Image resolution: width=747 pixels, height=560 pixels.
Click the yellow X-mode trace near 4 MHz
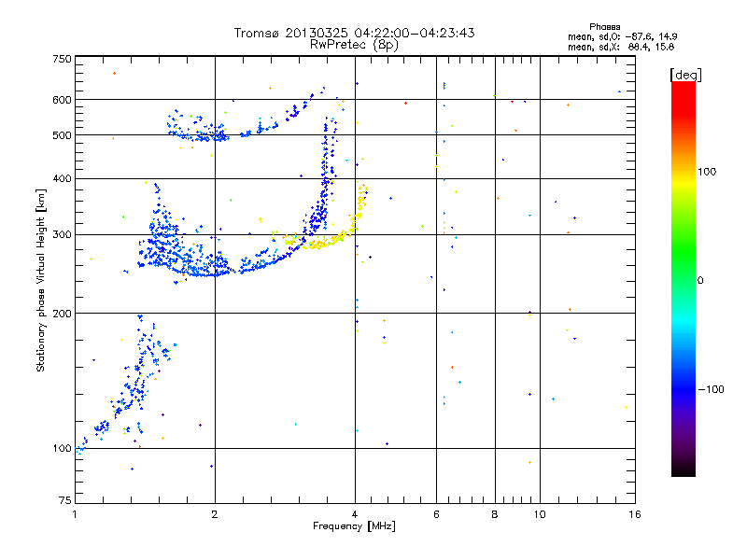point(354,224)
